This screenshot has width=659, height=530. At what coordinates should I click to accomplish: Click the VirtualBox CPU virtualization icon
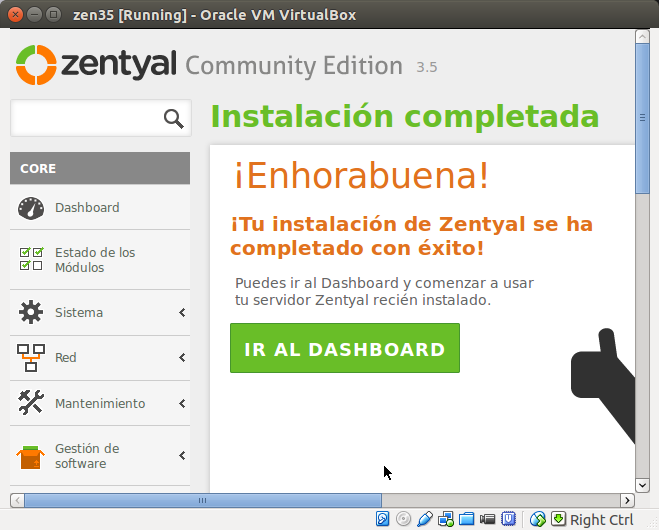509,519
